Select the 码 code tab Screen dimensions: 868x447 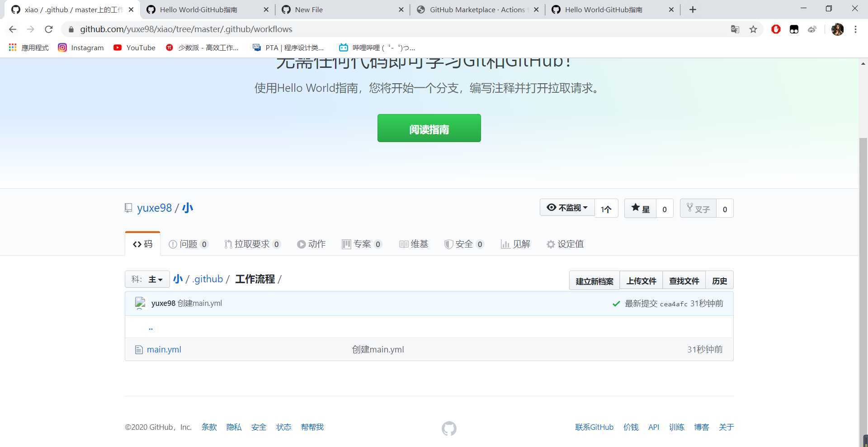[142, 244]
